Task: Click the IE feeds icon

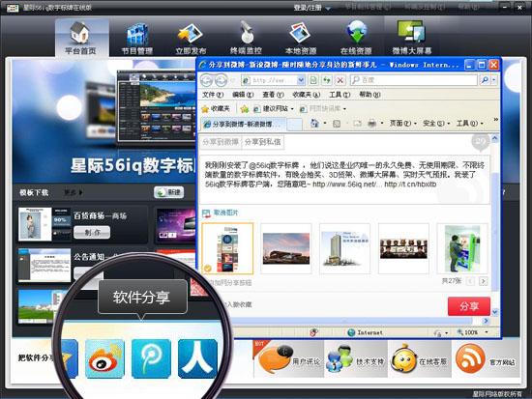Action: [x=337, y=124]
